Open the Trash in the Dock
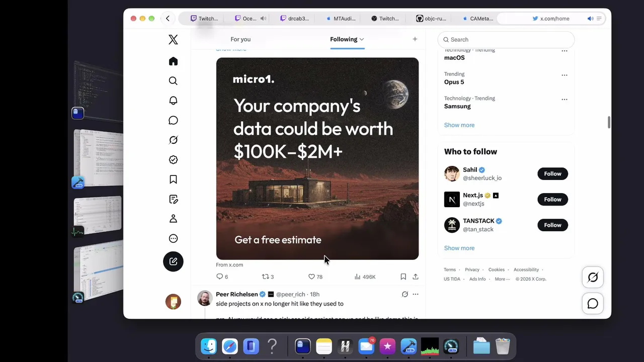 click(x=503, y=346)
